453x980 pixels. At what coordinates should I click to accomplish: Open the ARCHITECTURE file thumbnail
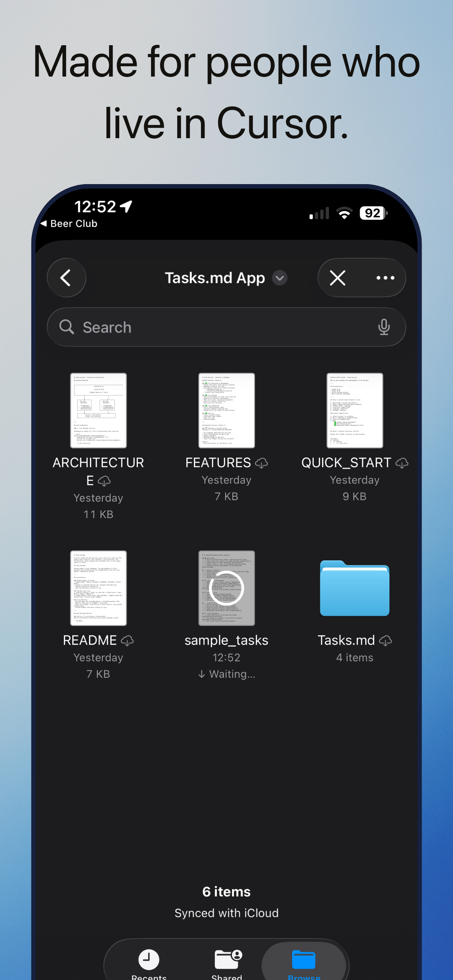[x=98, y=411]
